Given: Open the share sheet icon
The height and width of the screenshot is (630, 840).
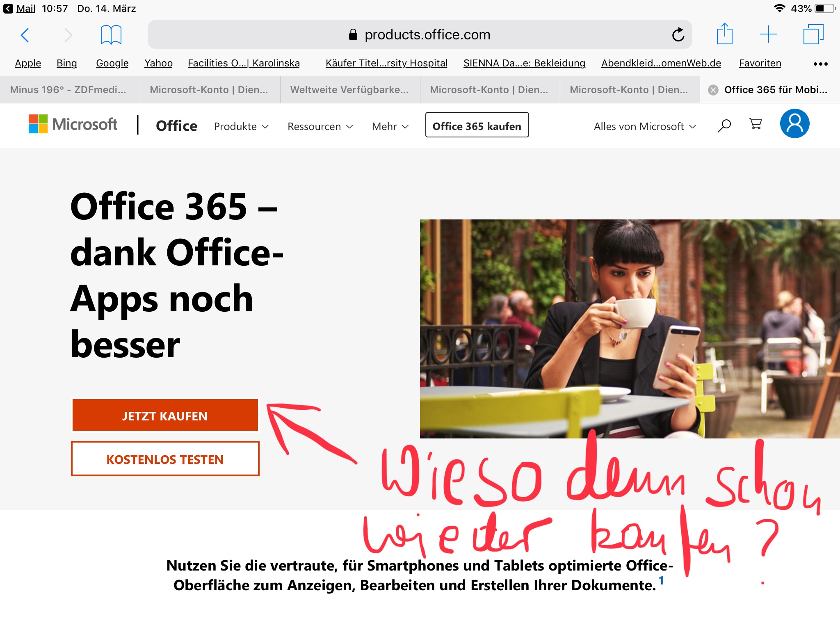Looking at the screenshot, I should [725, 34].
